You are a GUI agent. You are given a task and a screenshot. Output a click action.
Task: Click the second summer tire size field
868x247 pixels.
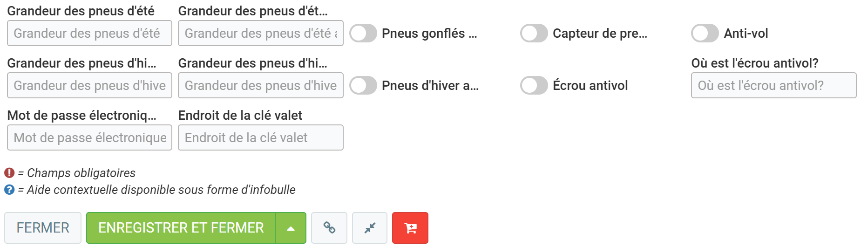(x=261, y=34)
